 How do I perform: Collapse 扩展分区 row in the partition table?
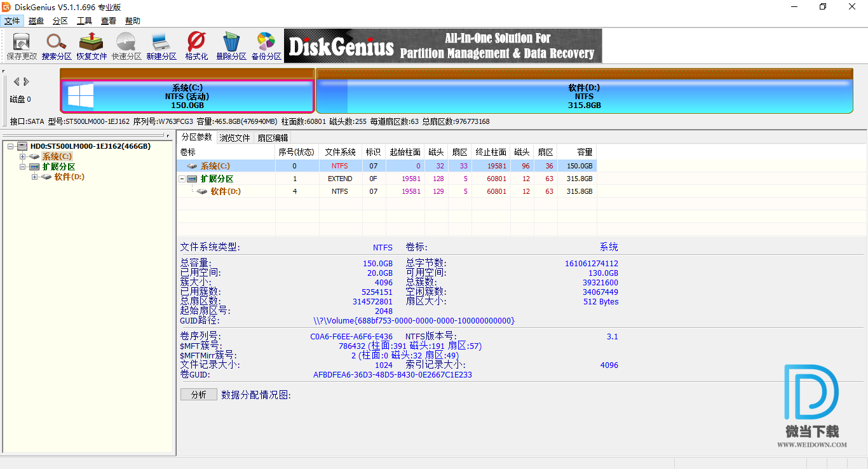[x=182, y=179]
